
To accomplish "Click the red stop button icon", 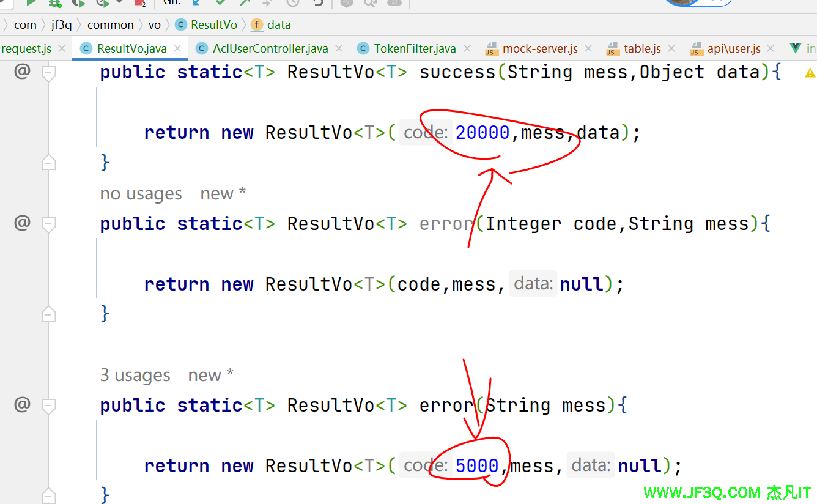I will coord(140,2).
